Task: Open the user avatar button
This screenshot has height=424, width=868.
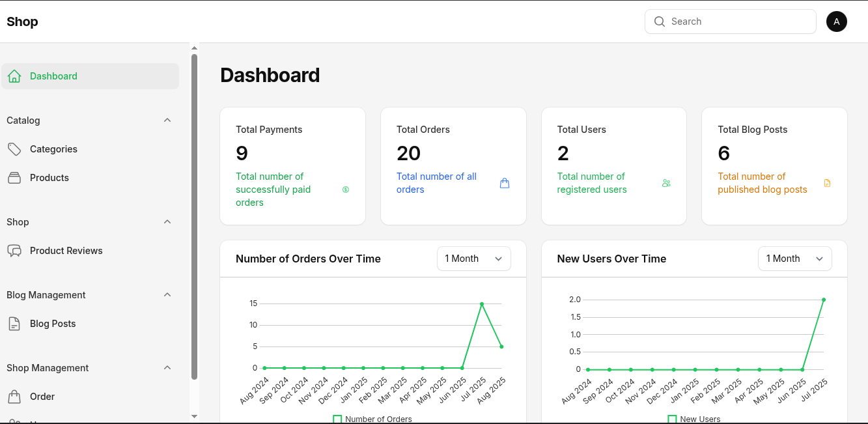Action: click(x=836, y=21)
